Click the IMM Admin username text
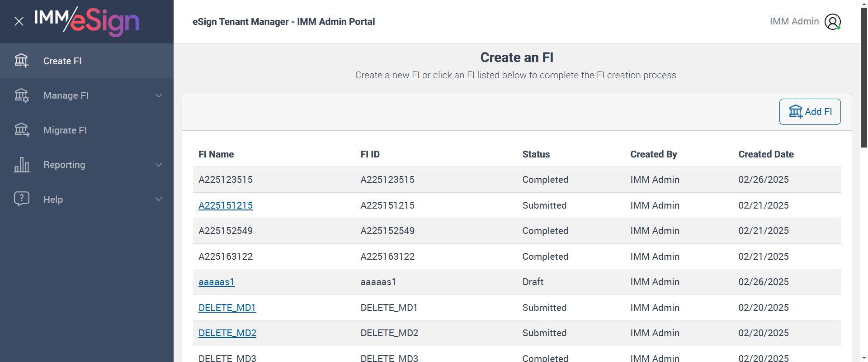Image resolution: width=868 pixels, height=362 pixels. coord(794,21)
